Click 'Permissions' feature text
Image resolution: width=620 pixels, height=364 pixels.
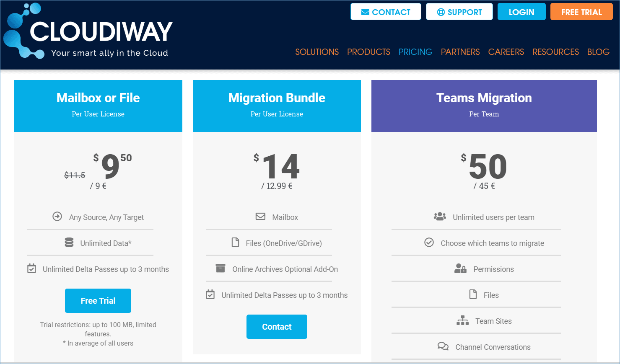click(493, 269)
